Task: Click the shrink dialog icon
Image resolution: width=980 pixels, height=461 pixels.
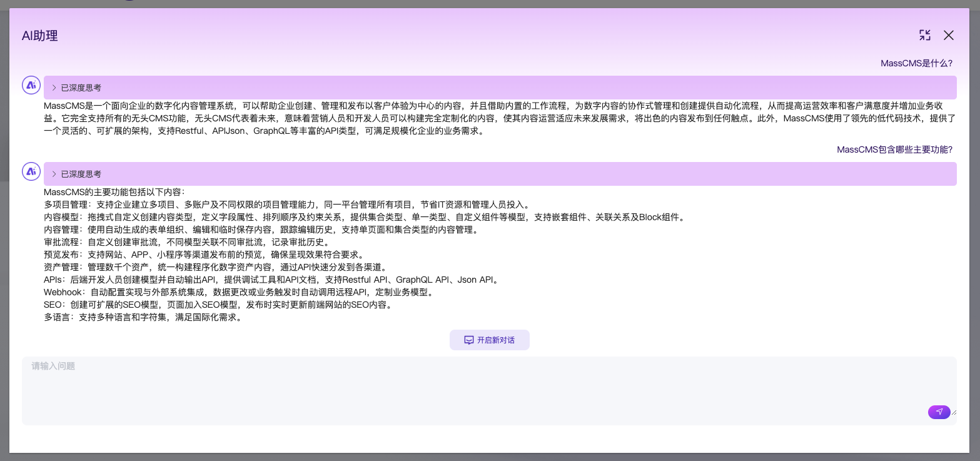Action: click(925, 35)
